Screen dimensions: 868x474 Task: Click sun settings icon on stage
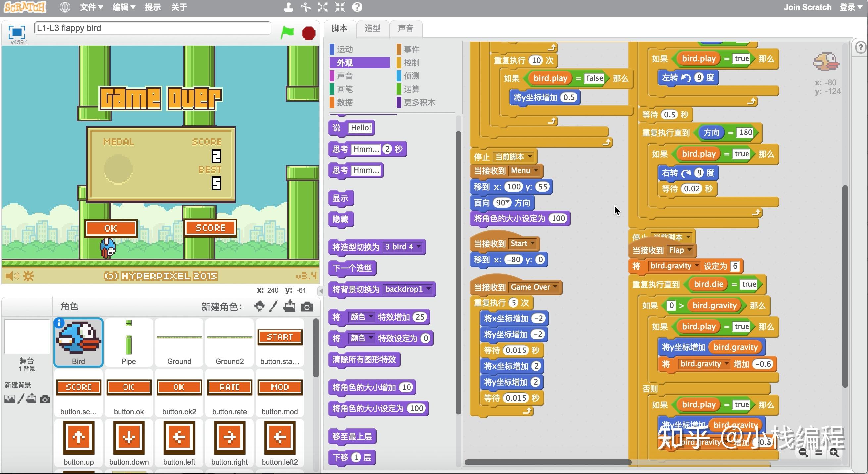click(x=29, y=276)
